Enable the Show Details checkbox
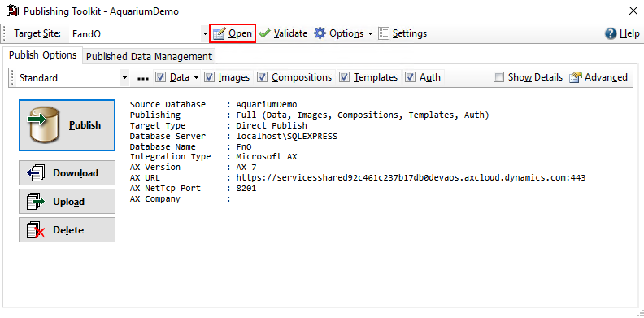Image resolution: width=644 pixels, height=318 pixels. point(498,76)
